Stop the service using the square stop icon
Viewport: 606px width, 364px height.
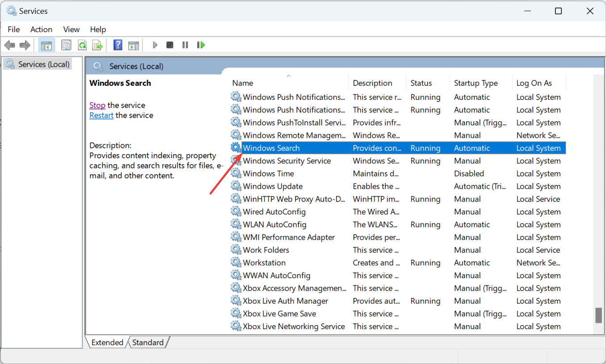coord(170,45)
